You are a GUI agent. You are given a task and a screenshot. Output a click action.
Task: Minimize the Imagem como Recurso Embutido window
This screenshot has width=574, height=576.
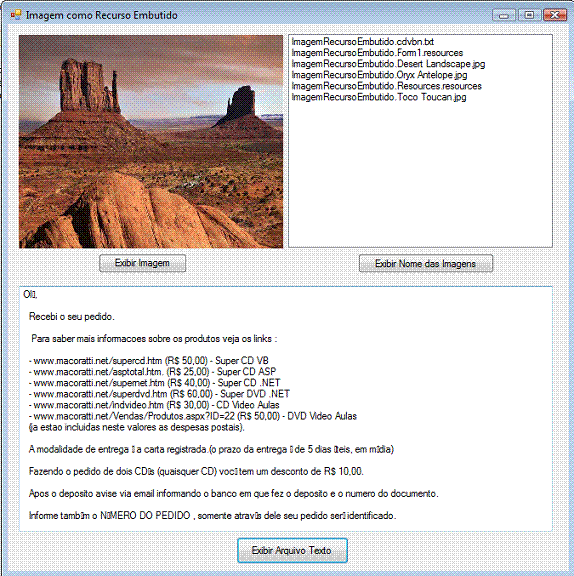coord(504,15)
